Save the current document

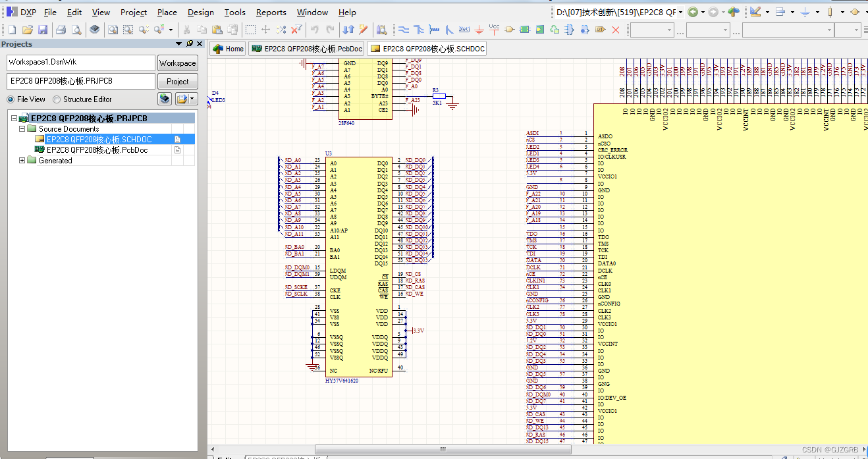[x=43, y=29]
